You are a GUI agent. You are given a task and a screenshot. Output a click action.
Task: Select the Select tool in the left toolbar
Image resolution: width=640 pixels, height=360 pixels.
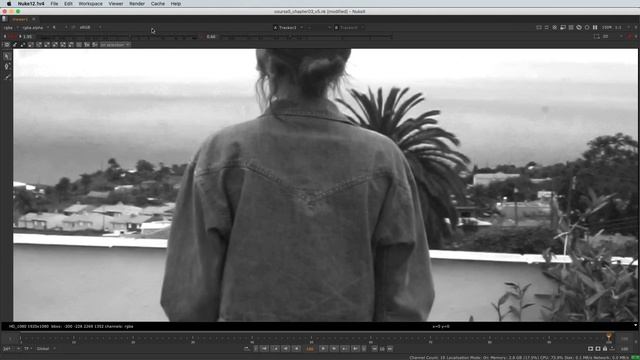7,56
